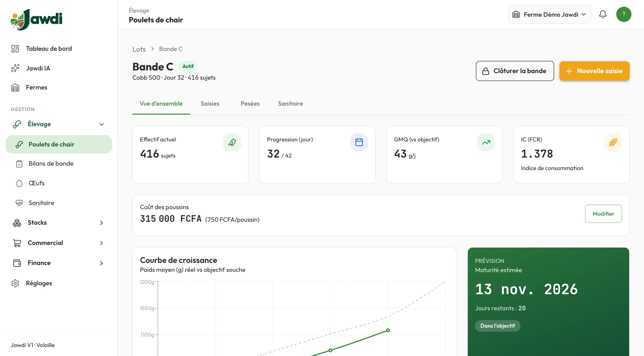Click the Œufs egg icon
644x356 pixels.
19,184
